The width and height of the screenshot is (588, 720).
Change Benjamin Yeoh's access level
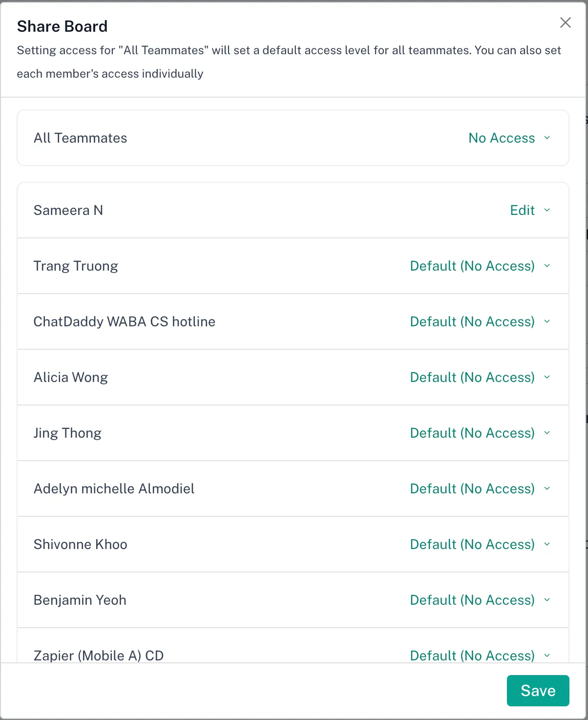tap(472, 600)
